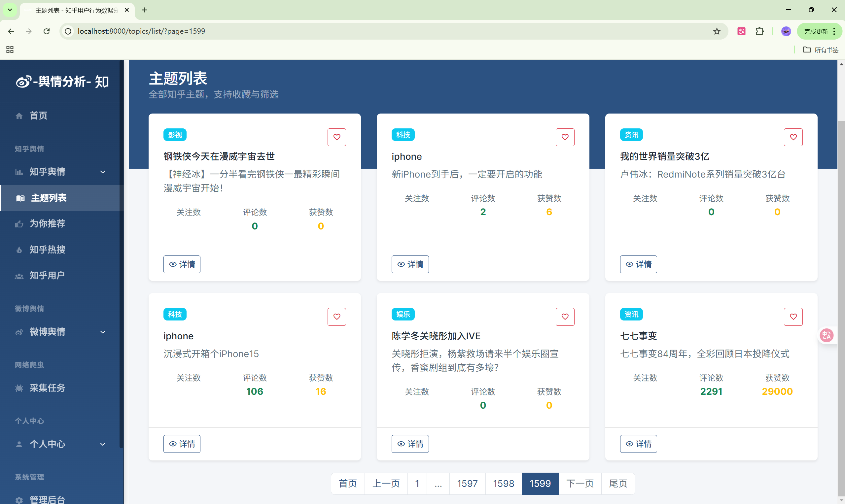This screenshot has height=504, width=845.
Task: Click the bug icon beside 采集任务
Action: (19, 388)
